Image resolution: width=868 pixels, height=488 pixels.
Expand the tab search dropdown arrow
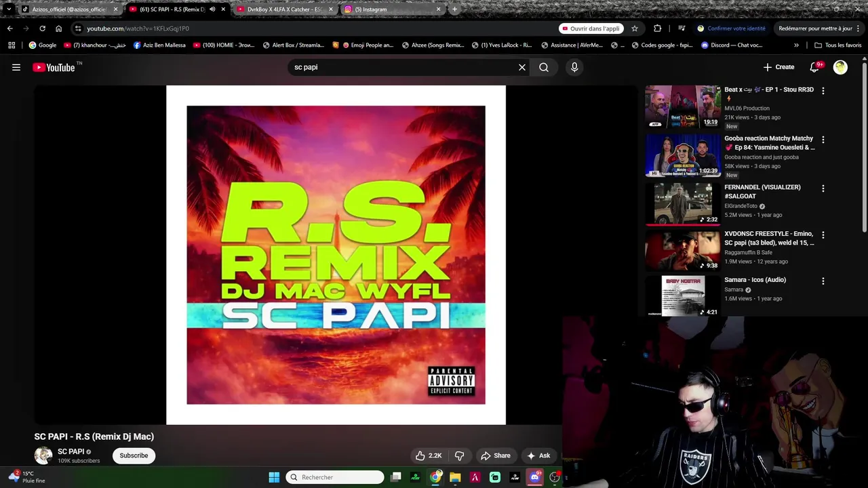tap(8, 9)
